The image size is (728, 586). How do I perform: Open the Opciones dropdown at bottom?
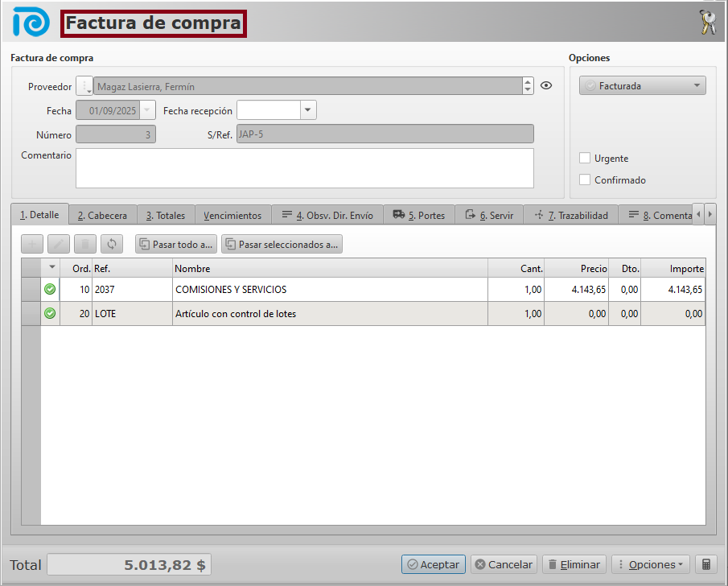click(650, 564)
